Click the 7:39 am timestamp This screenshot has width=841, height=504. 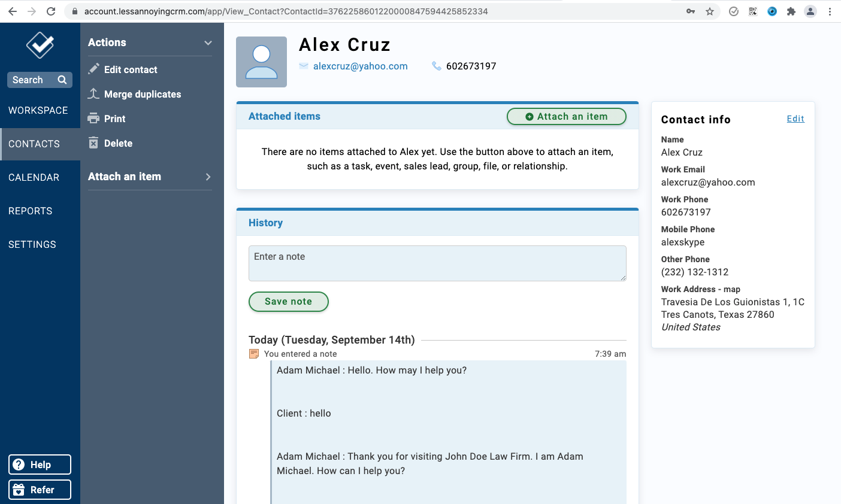[610, 354]
